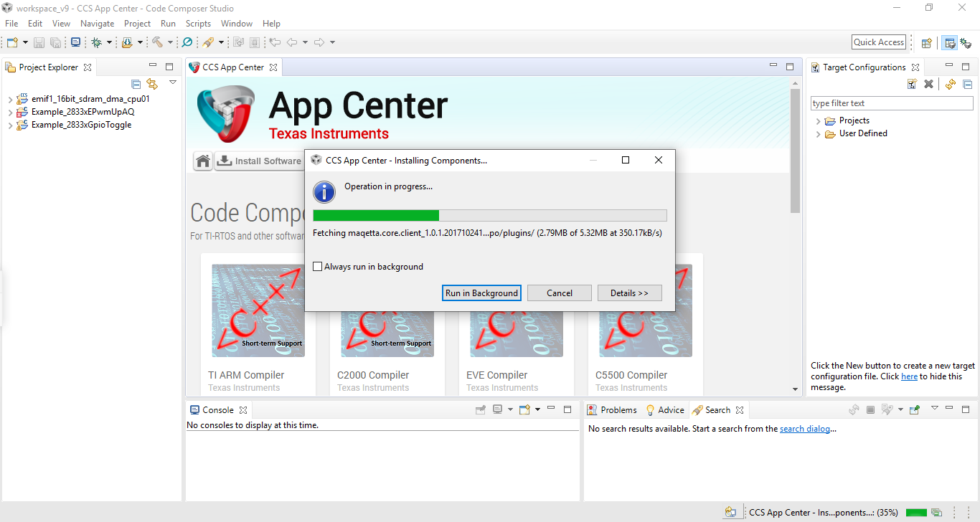Click the Flash/load program toolbar icon
This screenshot has height=522, width=980.
pyautogui.click(x=127, y=42)
